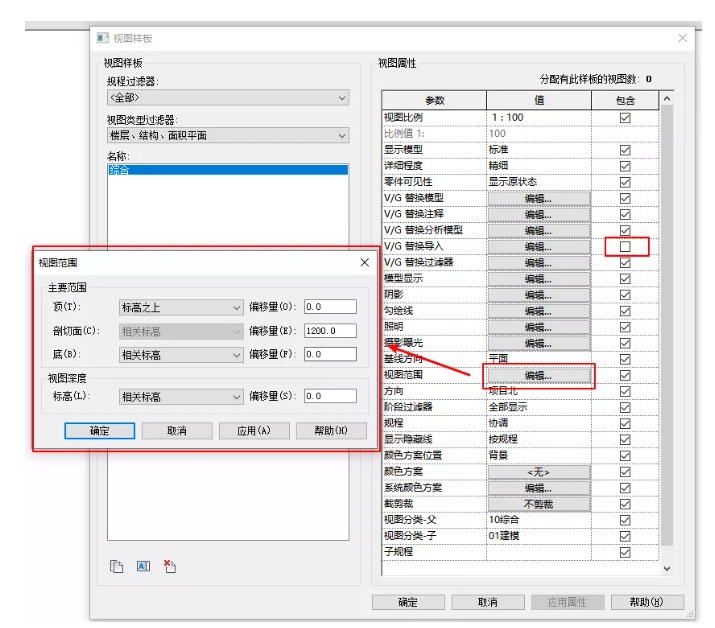Screen dimensions: 715x628
Task: Toggle the 显示模型 include checkbox
Action: pos(625,150)
